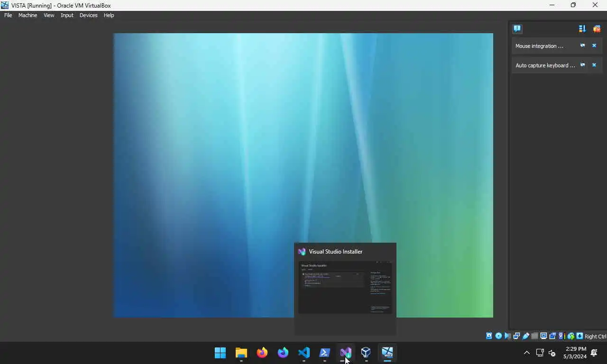The image size is (607, 364).
Task: Open VirtualBox Manager from the taskbar
Action: click(x=366, y=353)
